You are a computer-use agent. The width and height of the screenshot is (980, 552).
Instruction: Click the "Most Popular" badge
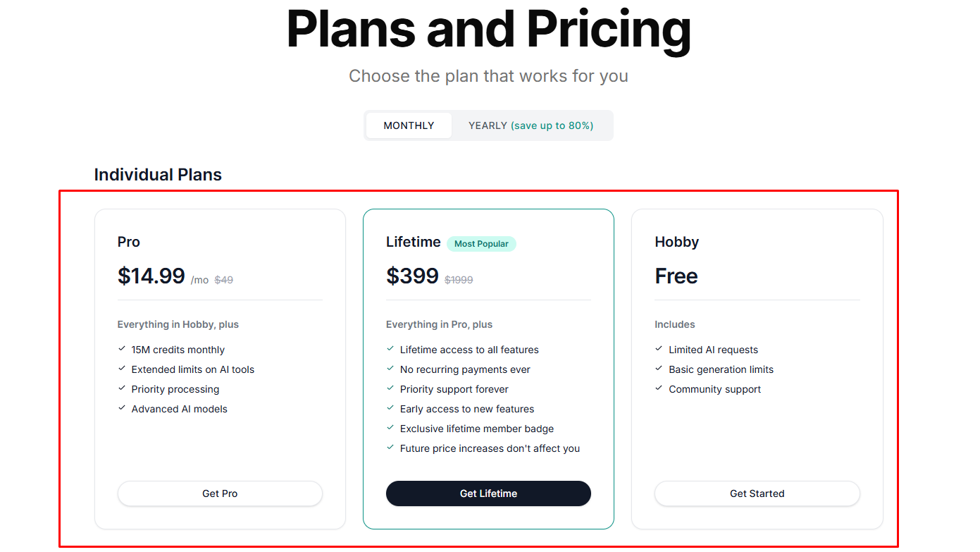pos(481,244)
